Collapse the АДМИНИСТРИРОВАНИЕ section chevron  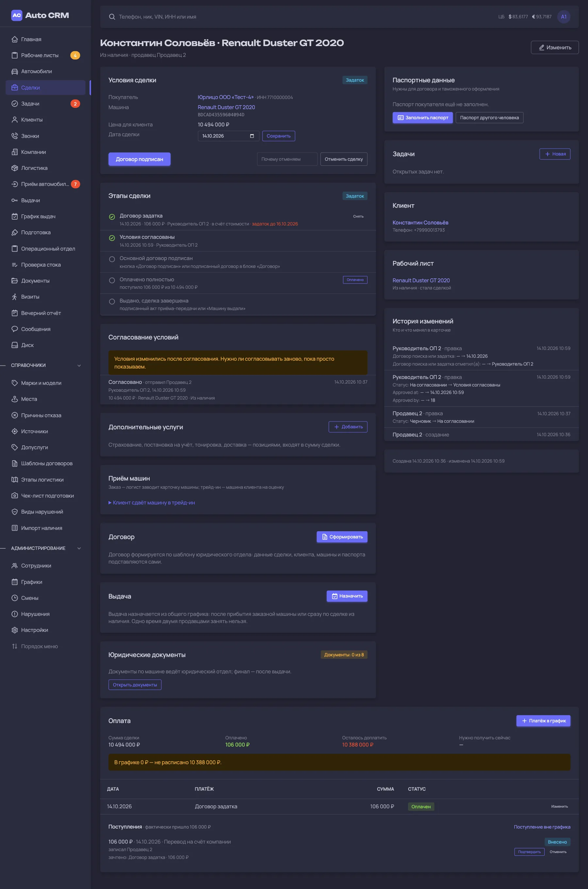[79, 548]
